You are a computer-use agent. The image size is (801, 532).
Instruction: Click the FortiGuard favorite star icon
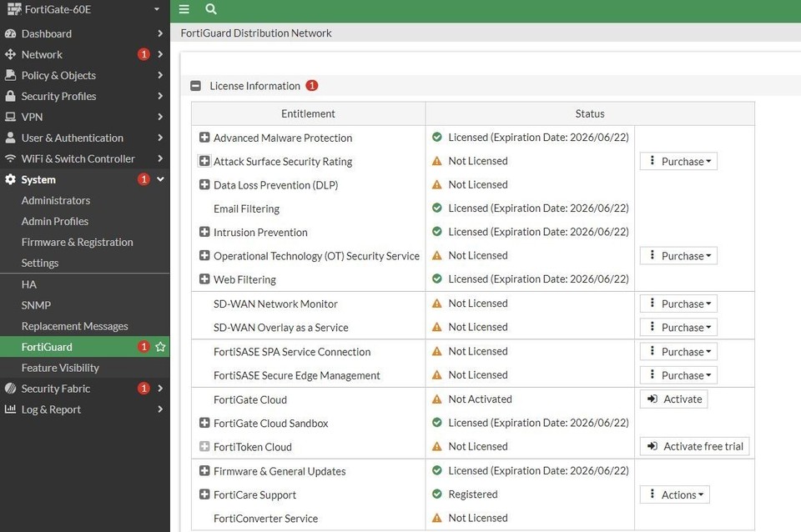pyautogui.click(x=160, y=347)
